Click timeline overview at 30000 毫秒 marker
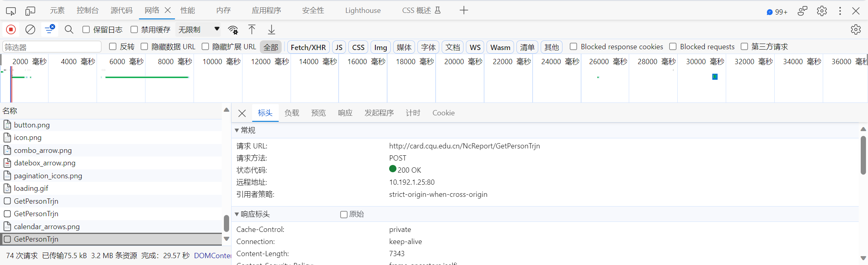 (x=705, y=62)
